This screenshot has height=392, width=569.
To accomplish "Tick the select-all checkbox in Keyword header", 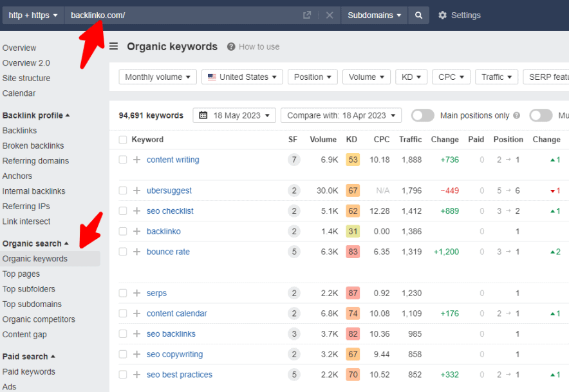I will coord(123,140).
